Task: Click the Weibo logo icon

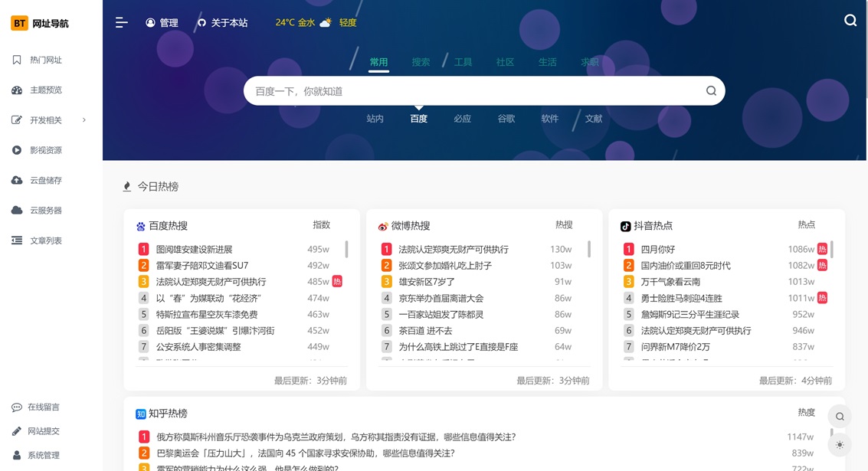Action: pos(383,226)
